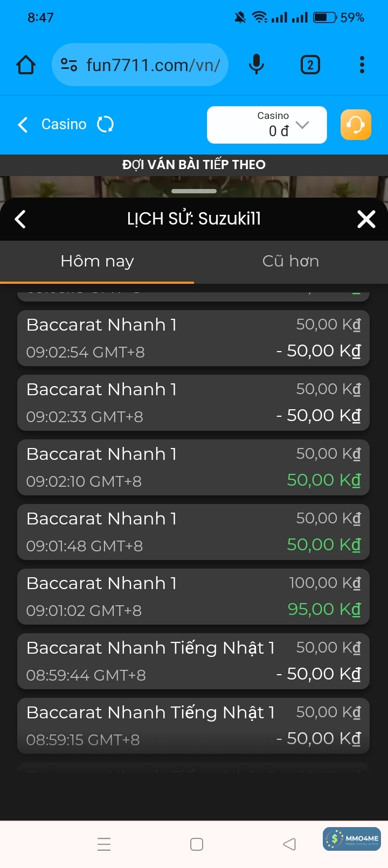Tap the Android system back button
This screenshot has width=388, height=868.
click(x=289, y=844)
